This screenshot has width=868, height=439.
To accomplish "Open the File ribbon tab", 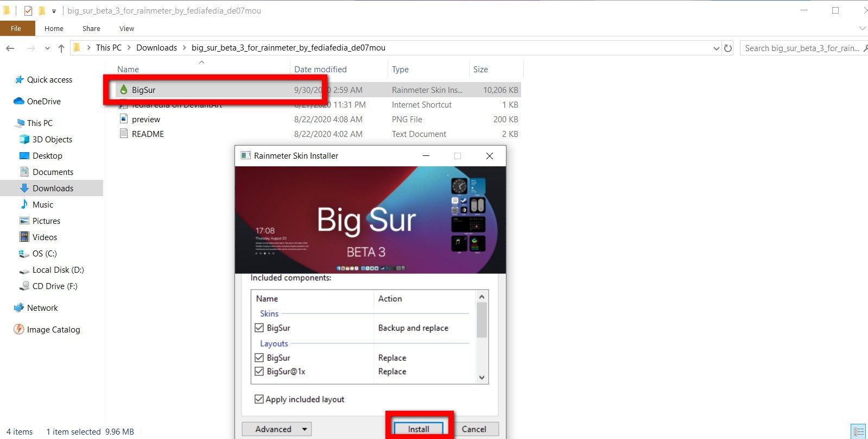I will [x=16, y=28].
